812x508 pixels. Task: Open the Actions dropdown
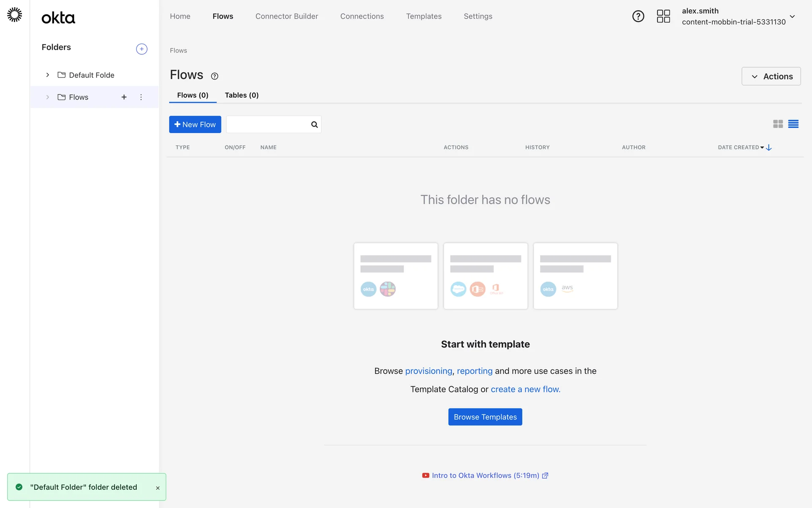pyautogui.click(x=771, y=76)
